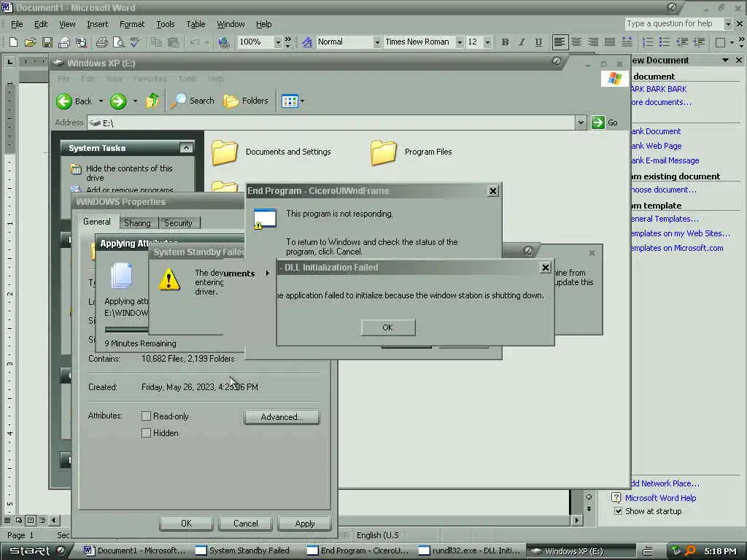The height and width of the screenshot is (560, 747).
Task: Click the Save floppy disk icon
Action: pyautogui.click(x=47, y=42)
